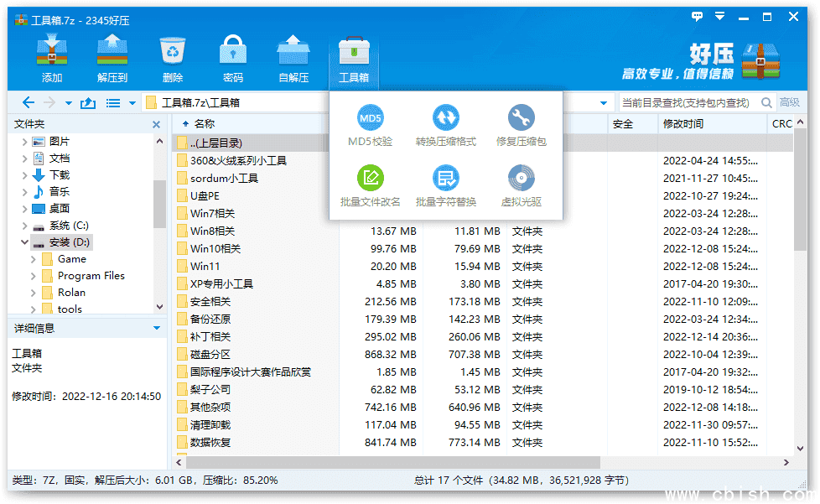Click the 删除 toolbar icon
This screenshot has height=504, width=820.
tap(172, 56)
